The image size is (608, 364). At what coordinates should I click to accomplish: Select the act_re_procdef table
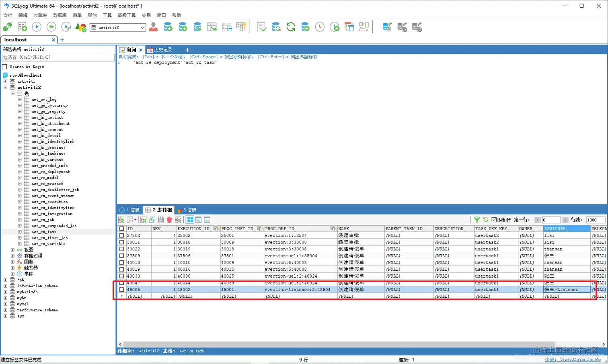click(47, 184)
